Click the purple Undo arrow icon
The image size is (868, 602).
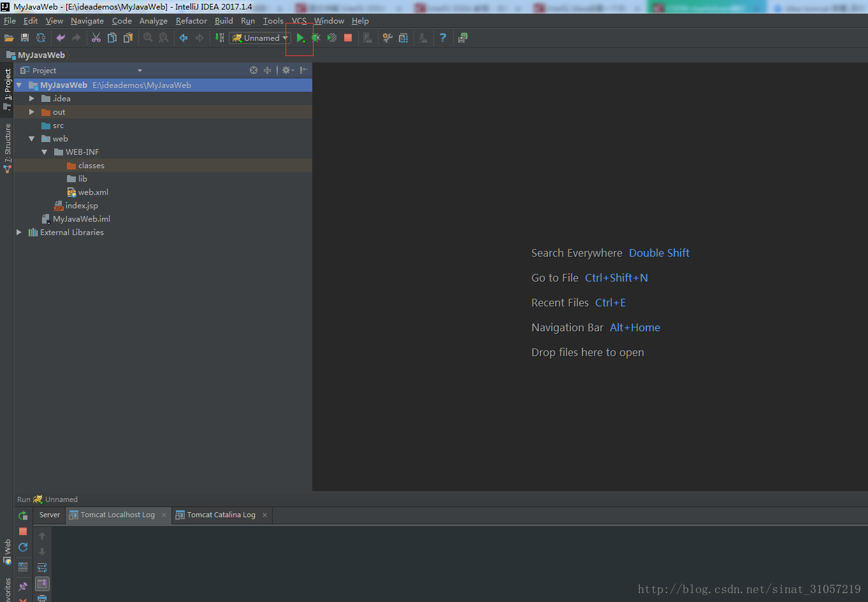point(61,38)
